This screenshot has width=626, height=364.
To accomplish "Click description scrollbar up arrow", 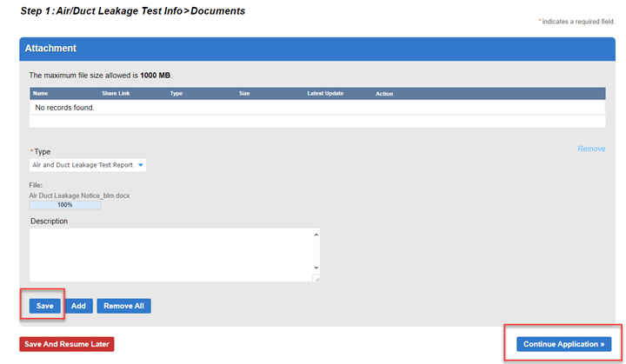I will pyautogui.click(x=316, y=235).
